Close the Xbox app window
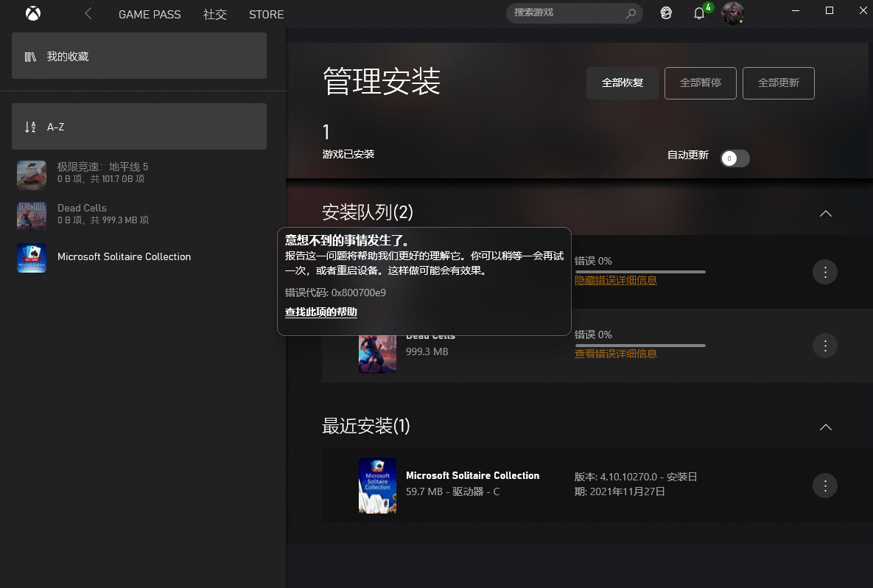 coord(863,10)
